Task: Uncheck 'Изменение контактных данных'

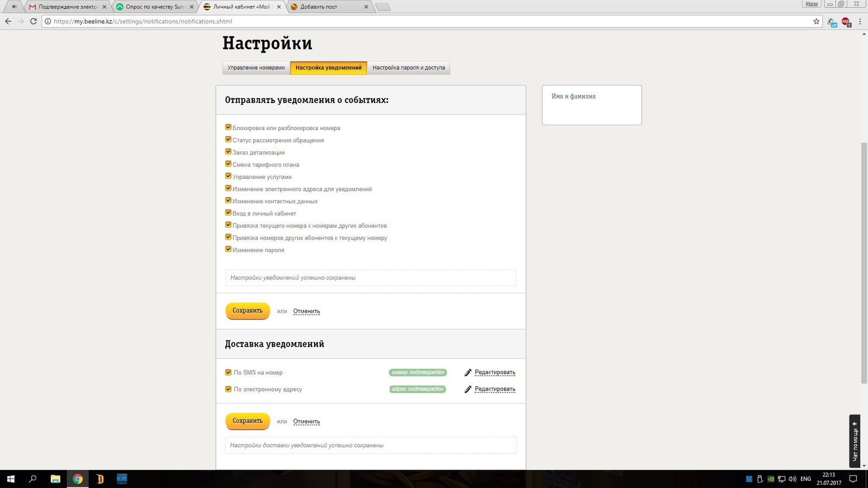Action: (228, 201)
